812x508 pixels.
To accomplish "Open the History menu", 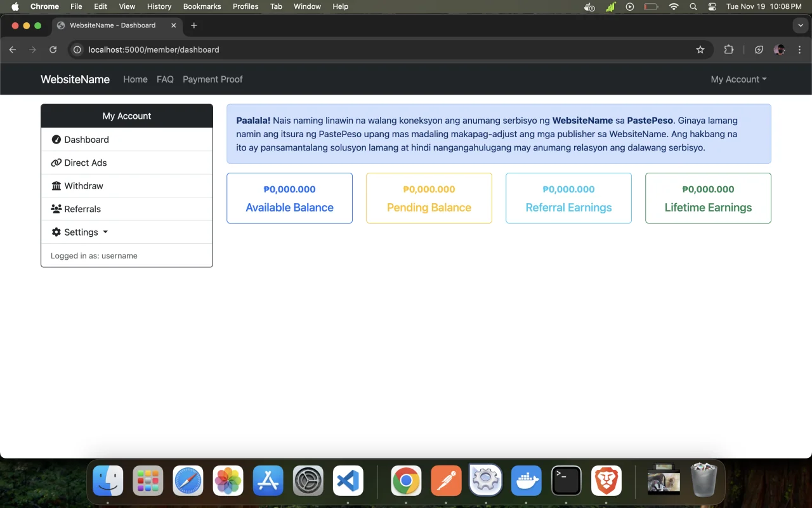I will point(159,6).
